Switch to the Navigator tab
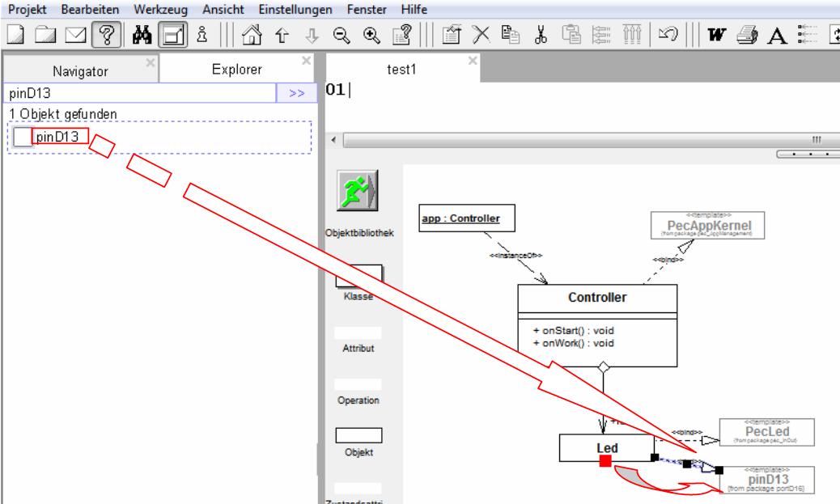 (80, 71)
